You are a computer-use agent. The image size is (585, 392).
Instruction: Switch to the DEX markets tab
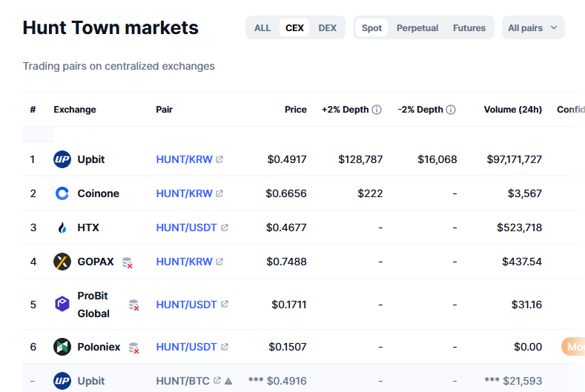click(x=327, y=28)
